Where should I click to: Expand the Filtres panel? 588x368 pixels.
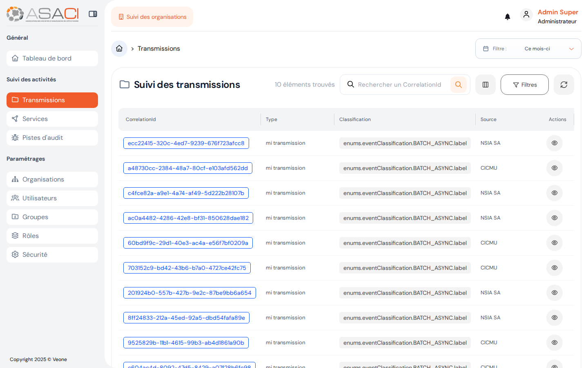tap(524, 85)
